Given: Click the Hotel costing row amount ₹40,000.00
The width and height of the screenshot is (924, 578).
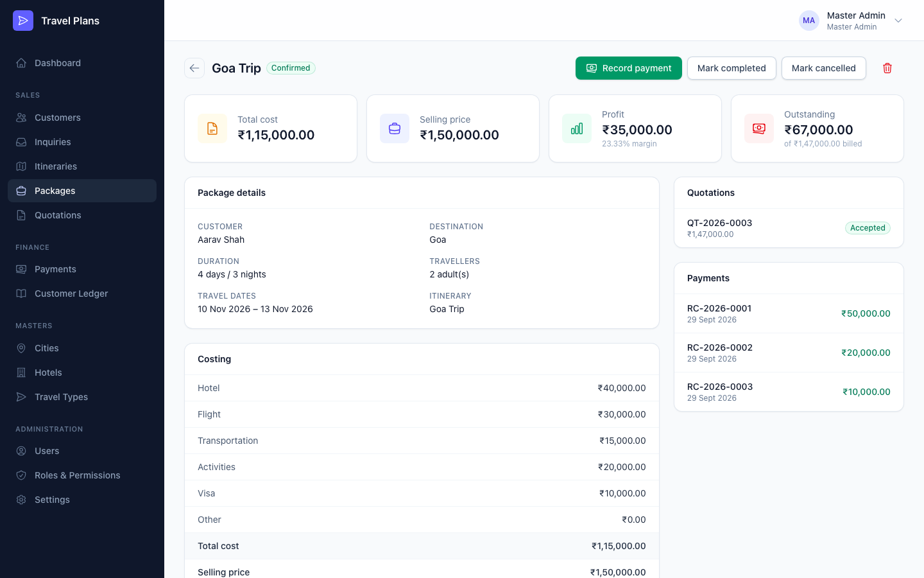Looking at the screenshot, I should point(622,388).
